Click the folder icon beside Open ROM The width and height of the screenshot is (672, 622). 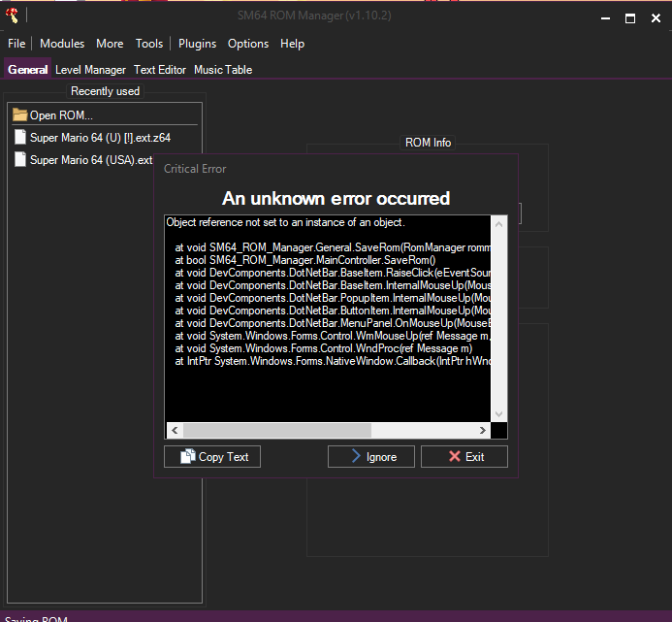[x=20, y=115]
